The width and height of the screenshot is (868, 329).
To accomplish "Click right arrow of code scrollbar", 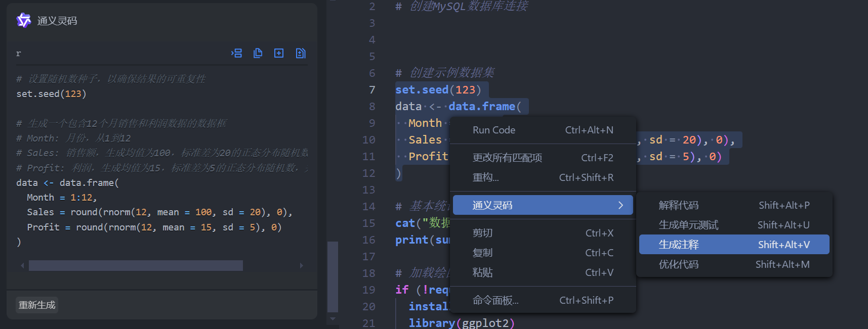I will (302, 265).
